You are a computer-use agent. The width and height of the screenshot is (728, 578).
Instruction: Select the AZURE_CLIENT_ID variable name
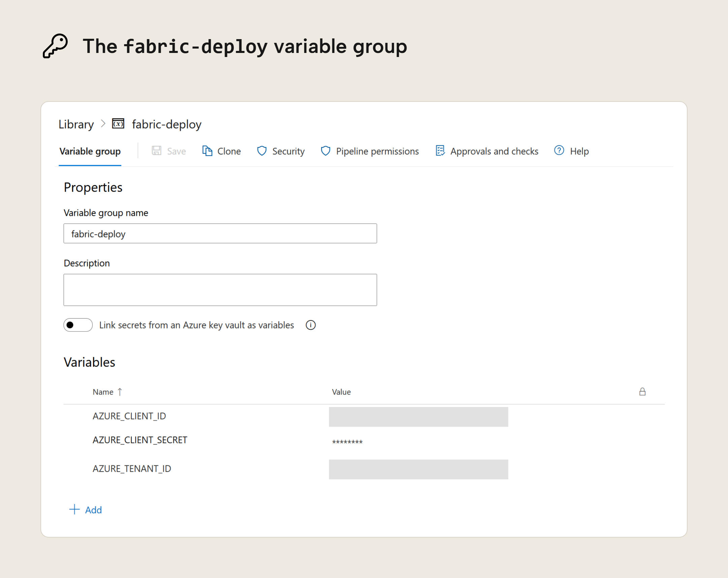pos(129,416)
